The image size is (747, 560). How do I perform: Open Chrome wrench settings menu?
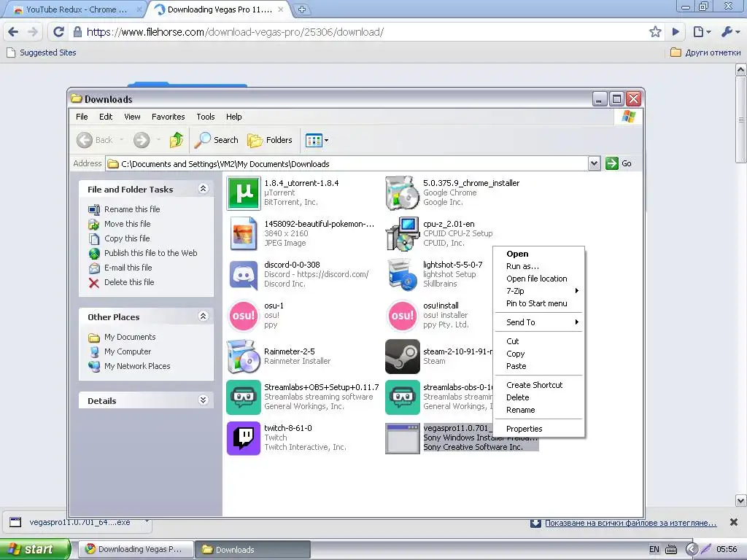(730, 32)
